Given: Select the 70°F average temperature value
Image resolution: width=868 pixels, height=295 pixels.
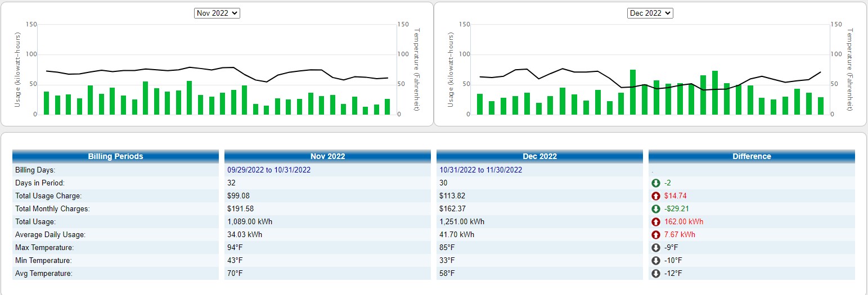Looking at the screenshot, I should click(235, 274).
